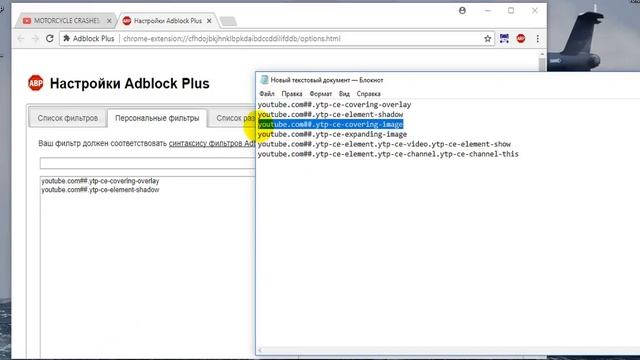Open the partially hidden Список раз... tab
Image resolution: width=640 pixels, height=360 pixels.
[233, 118]
